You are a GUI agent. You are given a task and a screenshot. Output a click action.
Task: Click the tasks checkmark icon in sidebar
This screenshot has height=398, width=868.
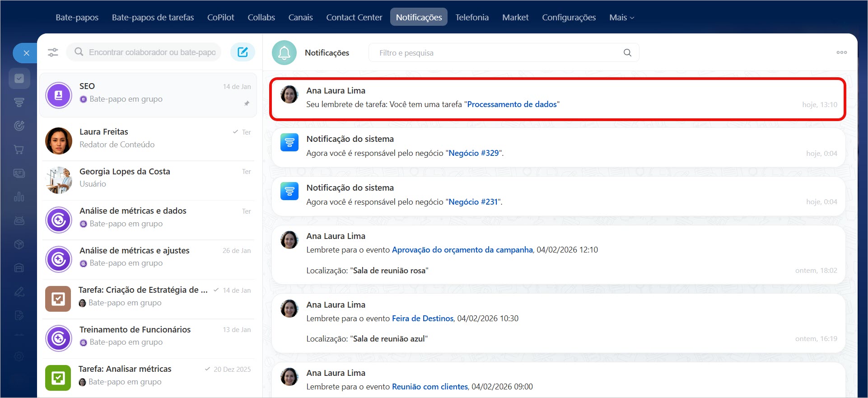point(19,79)
